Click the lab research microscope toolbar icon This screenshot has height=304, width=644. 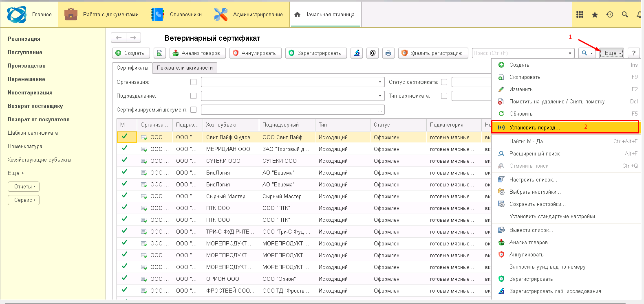tap(357, 53)
